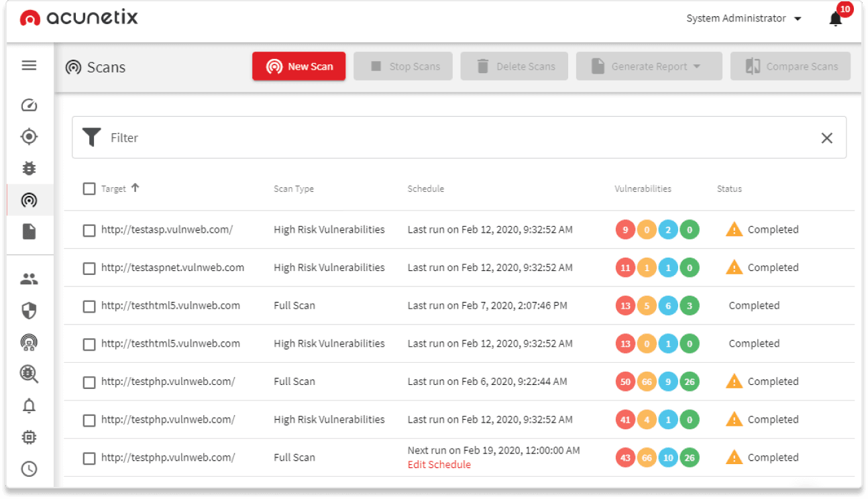Click into the Filter input field

tap(456, 137)
